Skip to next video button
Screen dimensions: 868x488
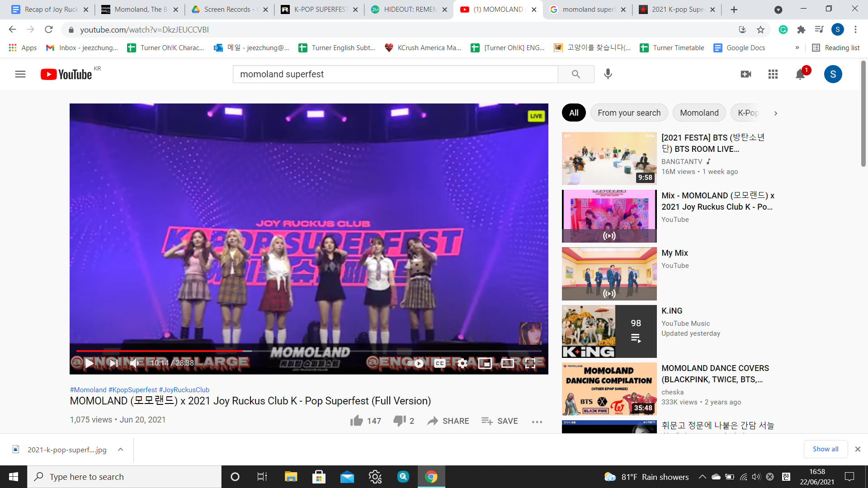pyautogui.click(x=113, y=363)
